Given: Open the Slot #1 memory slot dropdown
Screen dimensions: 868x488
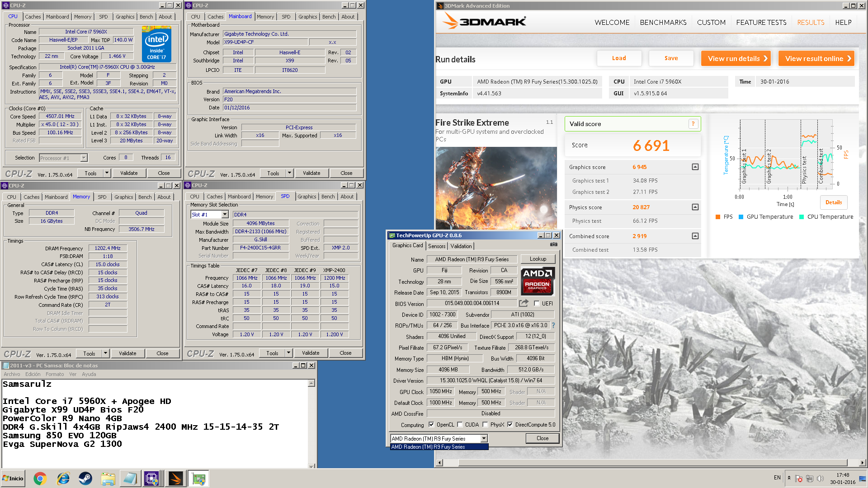Looking at the screenshot, I should coord(225,215).
